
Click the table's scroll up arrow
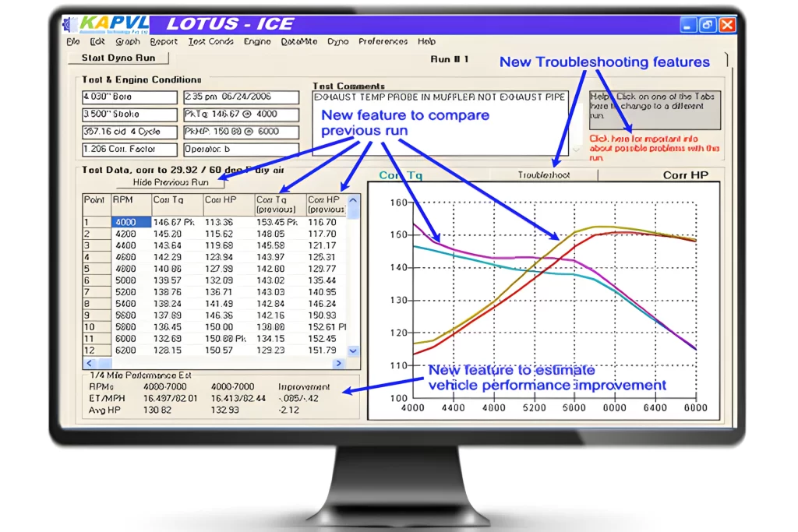[354, 201]
